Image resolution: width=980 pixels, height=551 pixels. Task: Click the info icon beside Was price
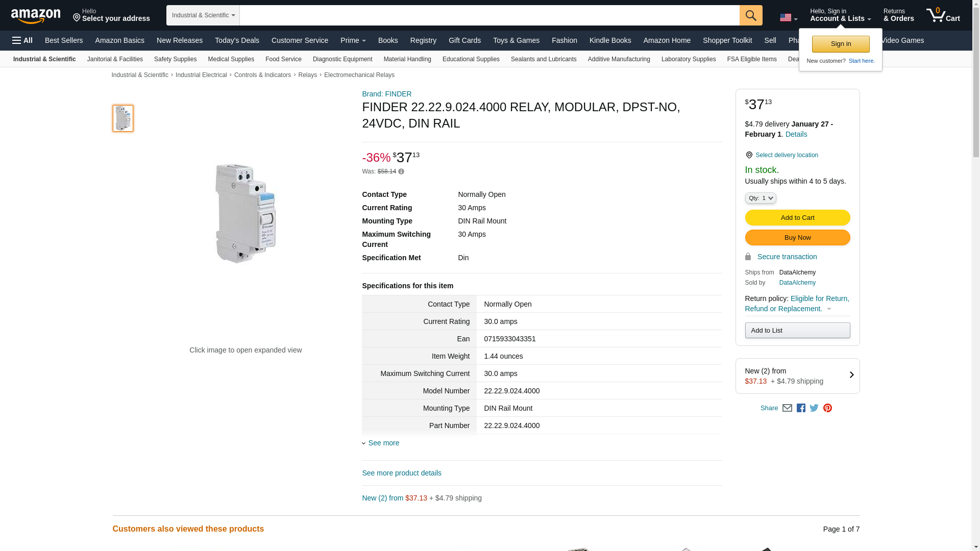click(x=401, y=172)
